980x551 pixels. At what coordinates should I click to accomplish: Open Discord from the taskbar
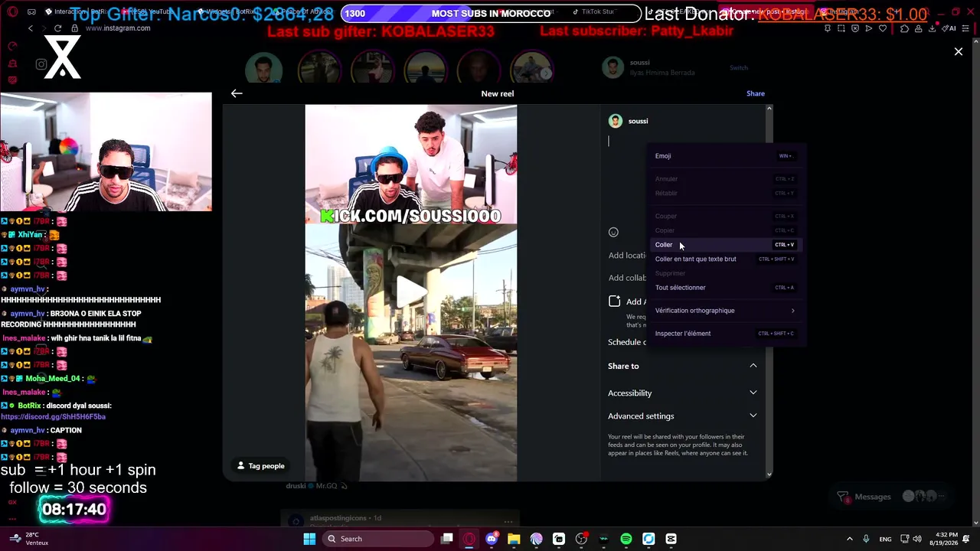[492, 539]
